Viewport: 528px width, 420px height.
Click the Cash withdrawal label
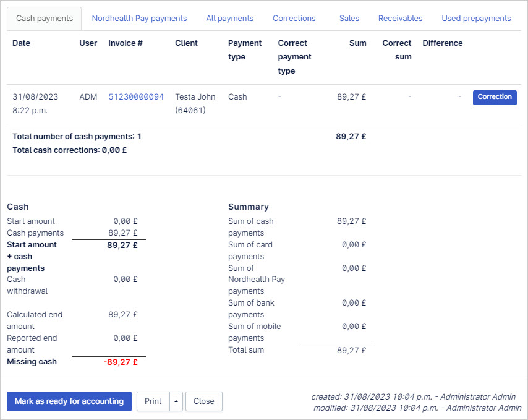pyautogui.click(x=27, y=285)
